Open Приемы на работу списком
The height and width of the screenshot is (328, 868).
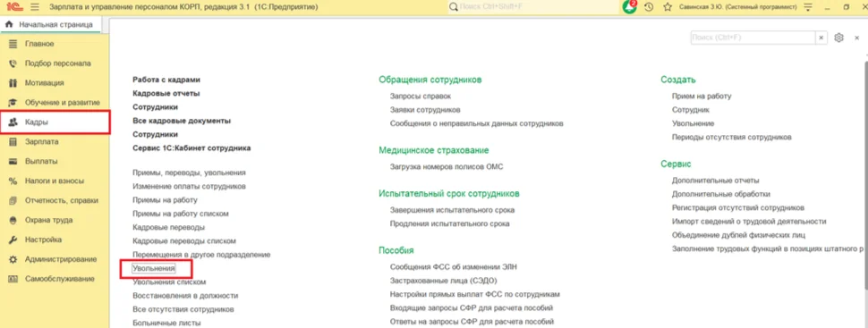(x=181, y=214)
